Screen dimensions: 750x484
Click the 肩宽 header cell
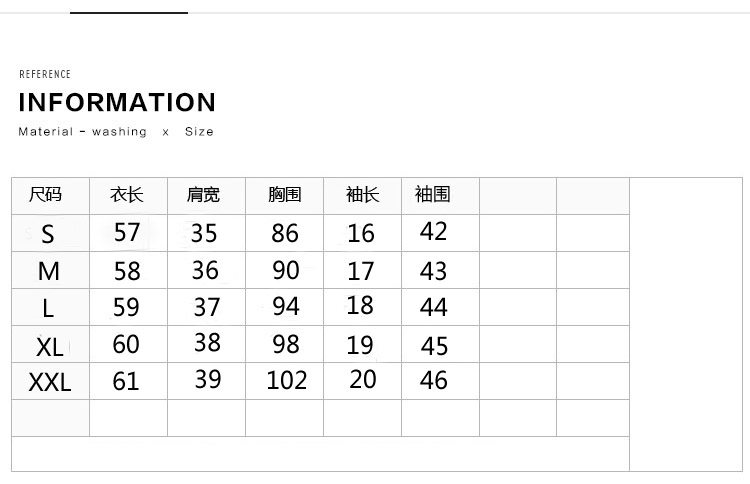[x=204, y=194]
